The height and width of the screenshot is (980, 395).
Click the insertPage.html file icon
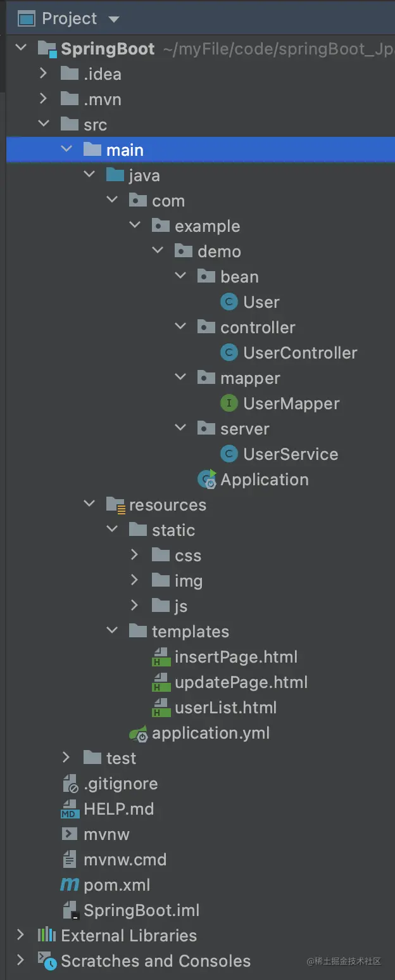coord(161,657)
